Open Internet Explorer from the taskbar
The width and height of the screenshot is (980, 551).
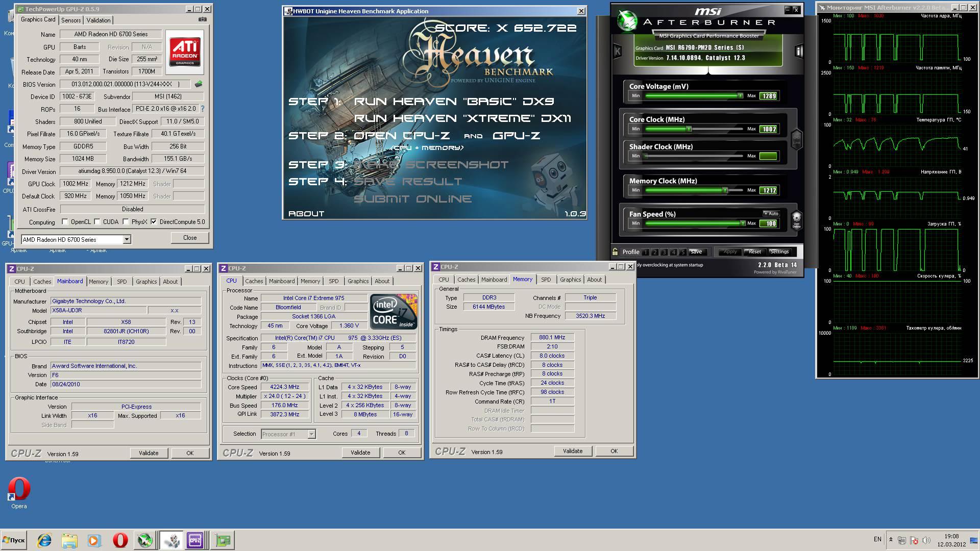click(44, 540)
